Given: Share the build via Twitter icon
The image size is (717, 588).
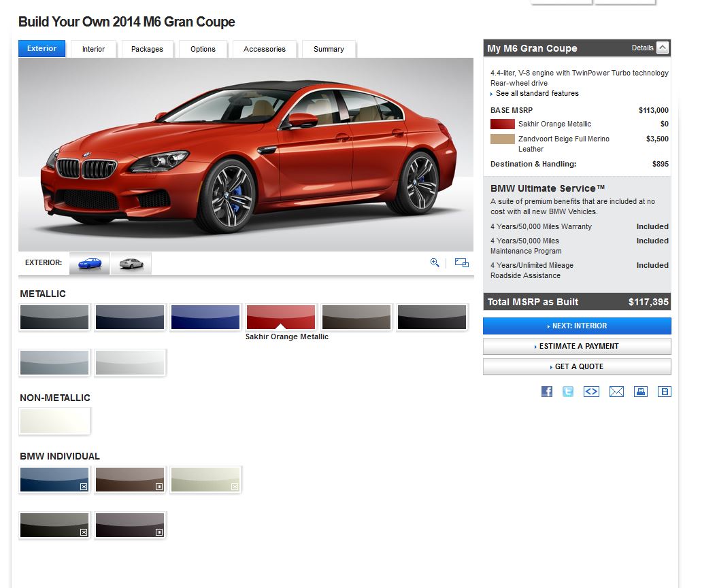Looking at the screenshot, I should (x=568, y=392).
